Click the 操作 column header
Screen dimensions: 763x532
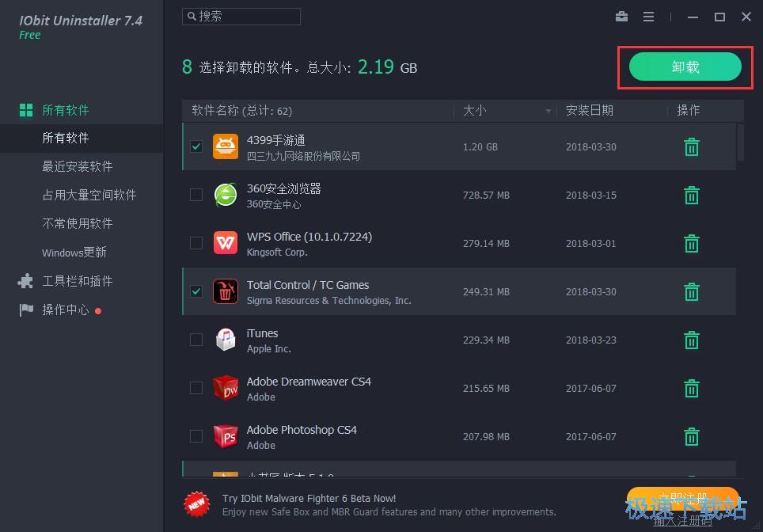coord(688,111)
